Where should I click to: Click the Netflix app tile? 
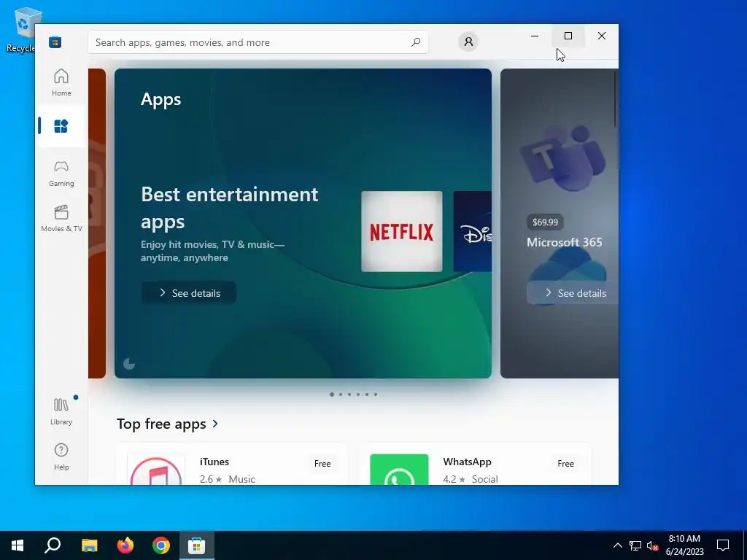pyautogui.click(x=402, y=231)
